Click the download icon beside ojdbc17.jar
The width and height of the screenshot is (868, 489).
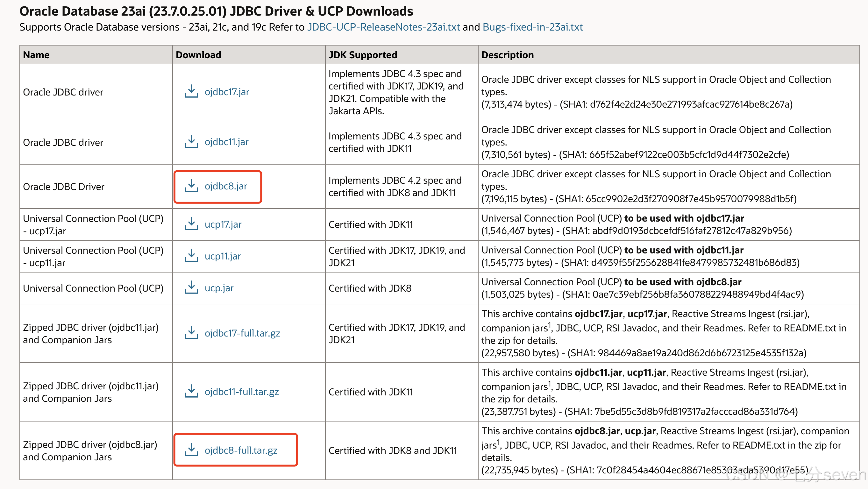click(191, 91)
